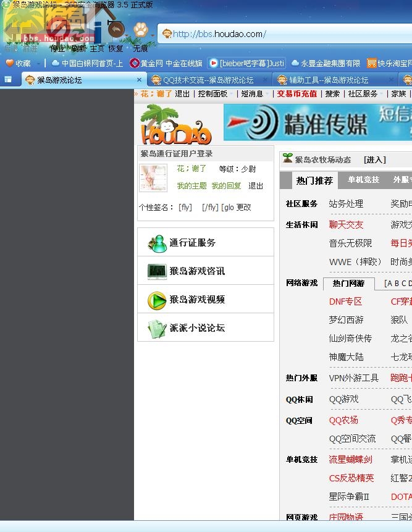Open the 神魔大陆 board
The height and width of the screenshot is (532, 412).
pyautogui.click(x=346, y=357)
